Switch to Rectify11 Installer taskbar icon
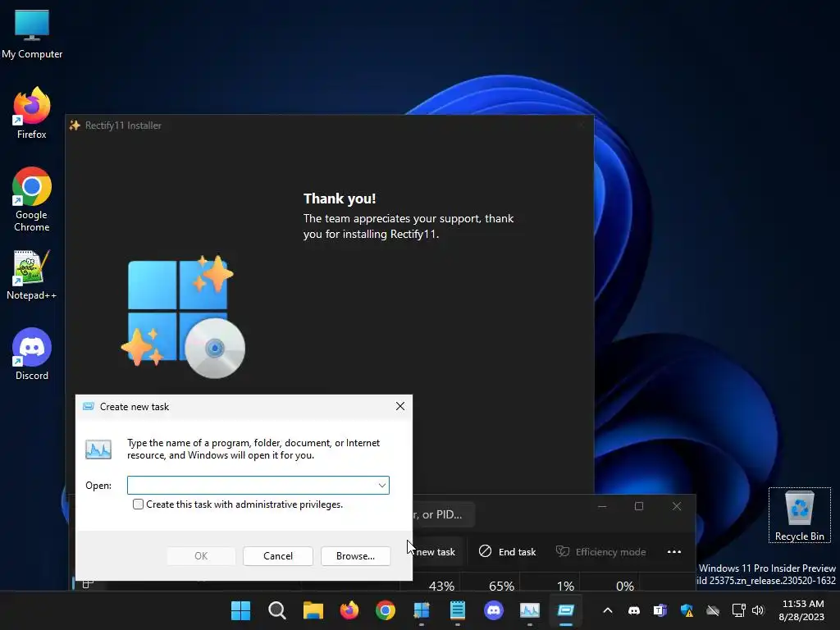The width and height of the screenshot is (840, 630). coord(422,610)
